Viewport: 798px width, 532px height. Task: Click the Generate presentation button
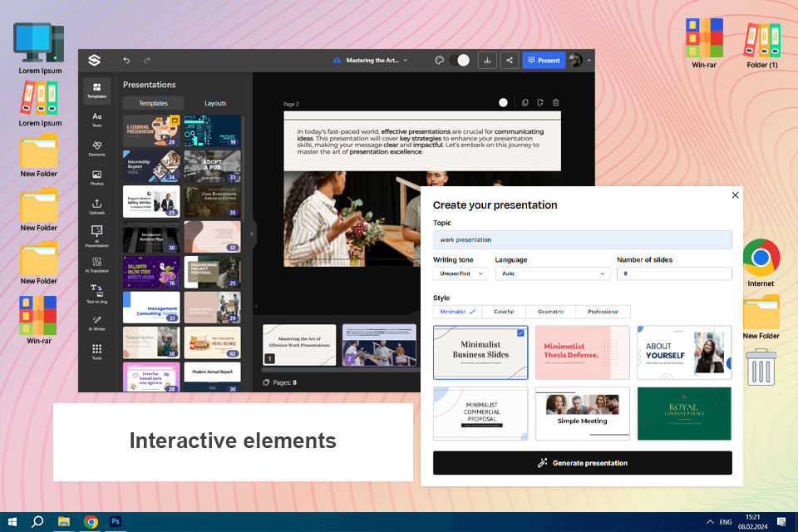pos(582,463)
